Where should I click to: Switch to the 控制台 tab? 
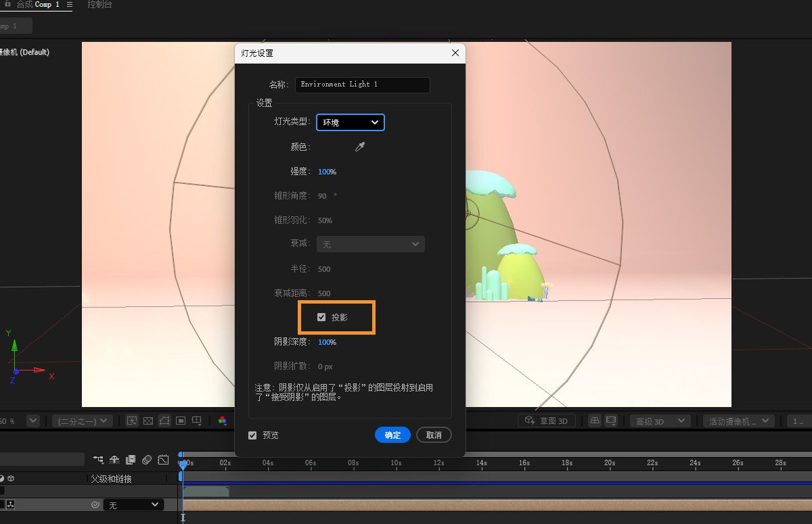100,5
